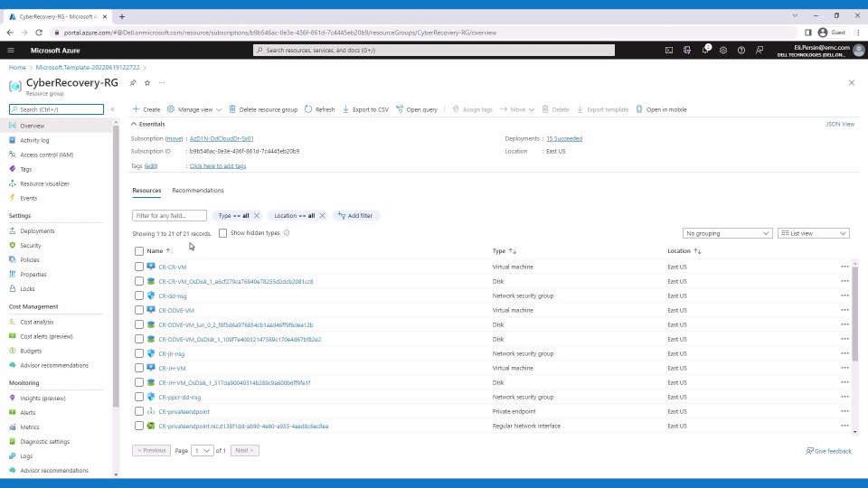Image resolution: width=868 pixels, height=488 pixels.
Task: Select all resources with header checkbox
Action: (x=139, y=251)
